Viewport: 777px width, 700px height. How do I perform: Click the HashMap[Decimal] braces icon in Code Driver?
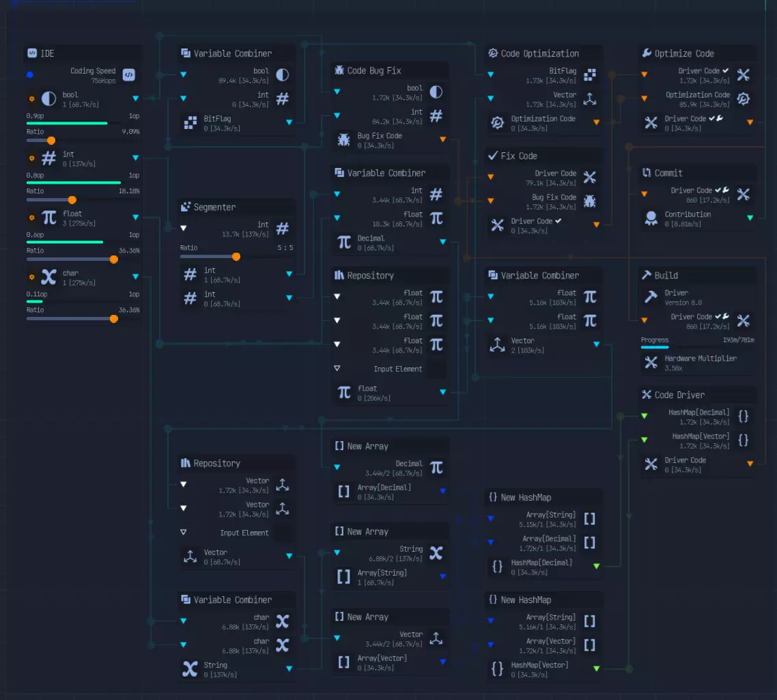pyautogui.click(x=744, y=417)
